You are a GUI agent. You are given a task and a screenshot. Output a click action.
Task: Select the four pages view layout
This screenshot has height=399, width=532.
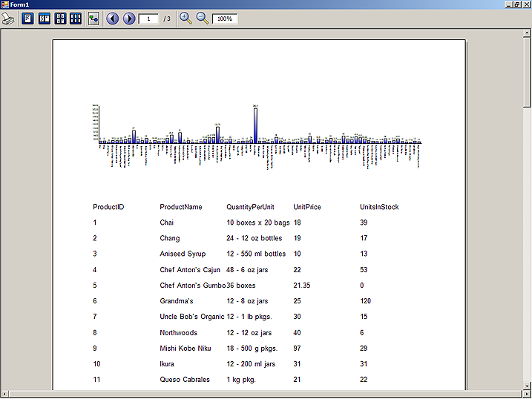coord(60,19)
